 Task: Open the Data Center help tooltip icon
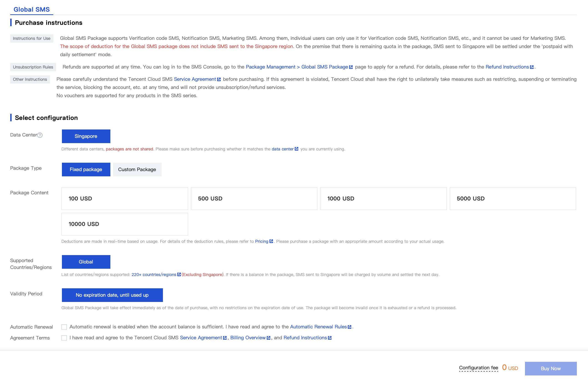40,135
